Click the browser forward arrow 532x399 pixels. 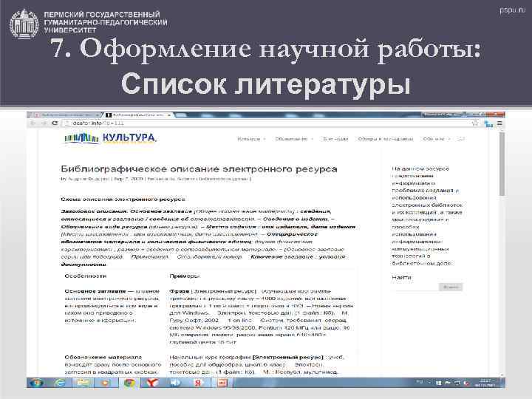[44, 123]
